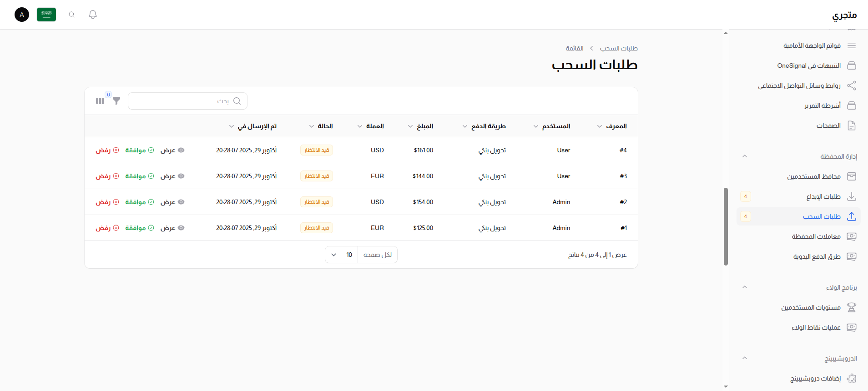Reject withdrawal request #2 (رفض)
Image resolution: width=868 pixels, height=391 pixels.
click(x=107, y=202)
